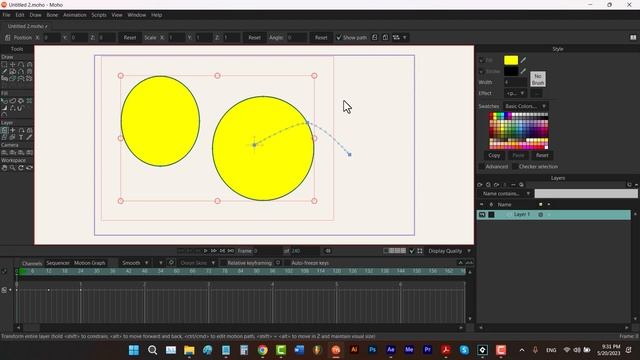Open the Scripts menu
This screenshot has width=640, height=360.
[99, 15]
